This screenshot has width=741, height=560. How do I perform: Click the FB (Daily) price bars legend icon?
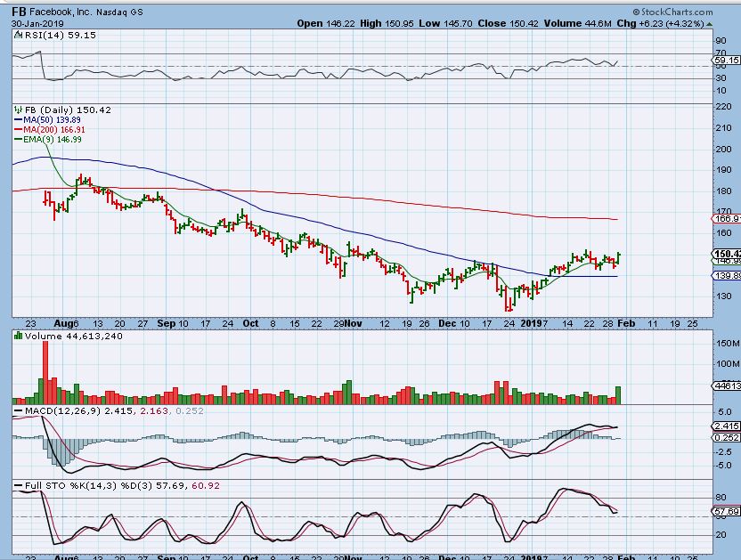point(19,110)
